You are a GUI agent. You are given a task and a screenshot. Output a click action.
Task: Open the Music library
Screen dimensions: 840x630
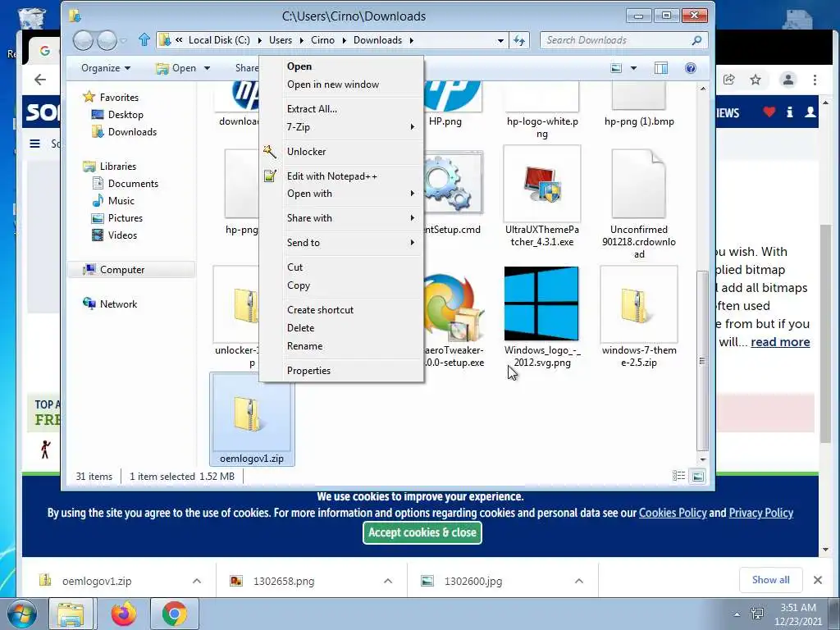click(x=121, y=201)
